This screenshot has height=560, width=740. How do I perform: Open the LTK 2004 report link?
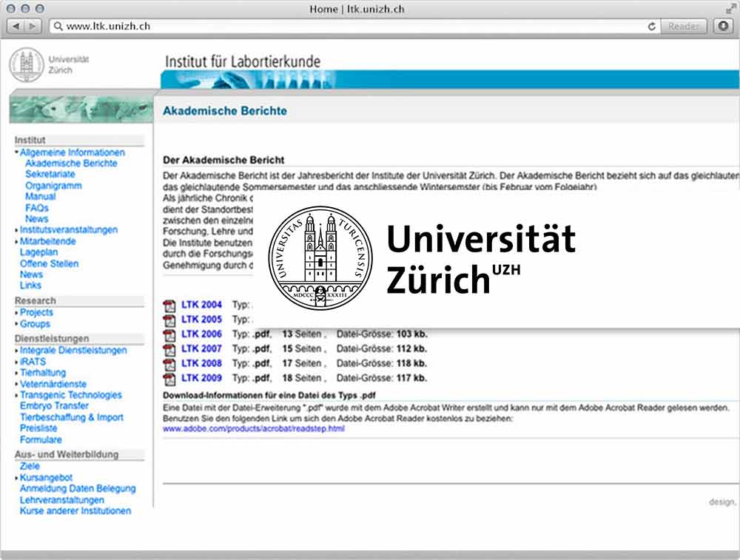point(201,305)
